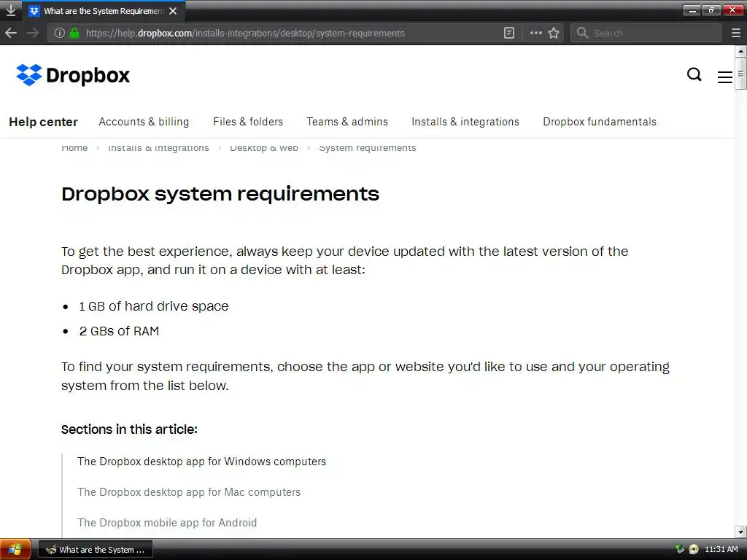Screen dimensions: 747x560
Task: Click the '1 GB of hard drive space' bullet
Action: click(153, 306)
